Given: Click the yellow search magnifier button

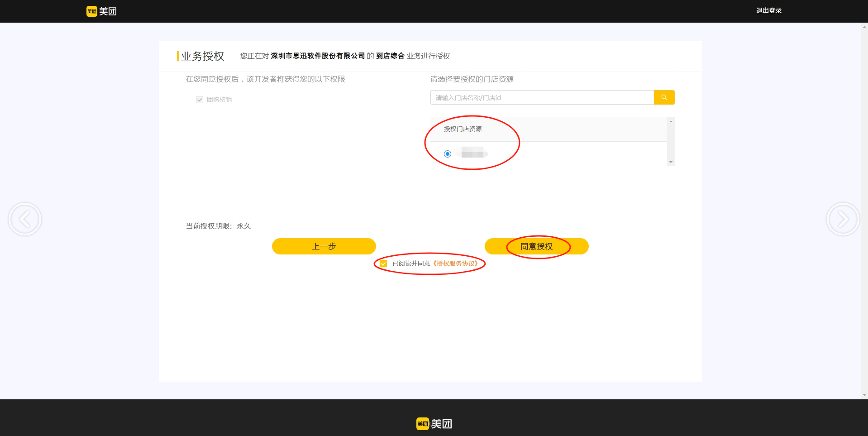Looking at the screenshot, I should click(664, 97).
